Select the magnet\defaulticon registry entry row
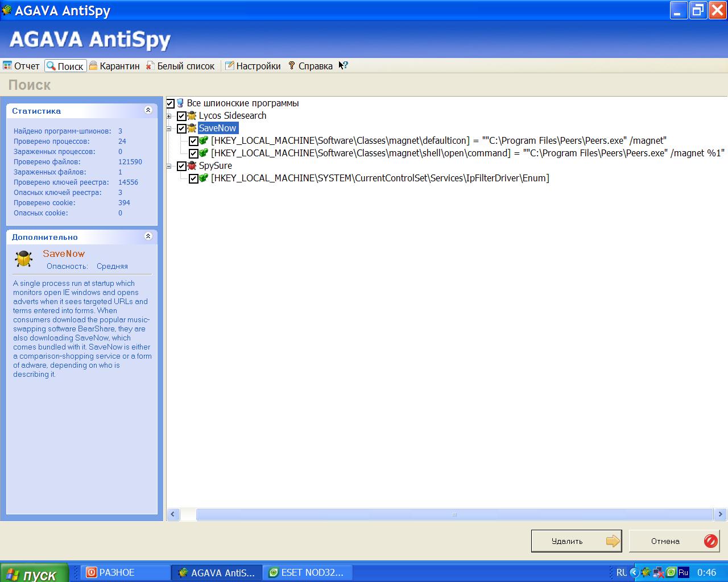This screenshot has width=728, height=582. click(439, 141)
